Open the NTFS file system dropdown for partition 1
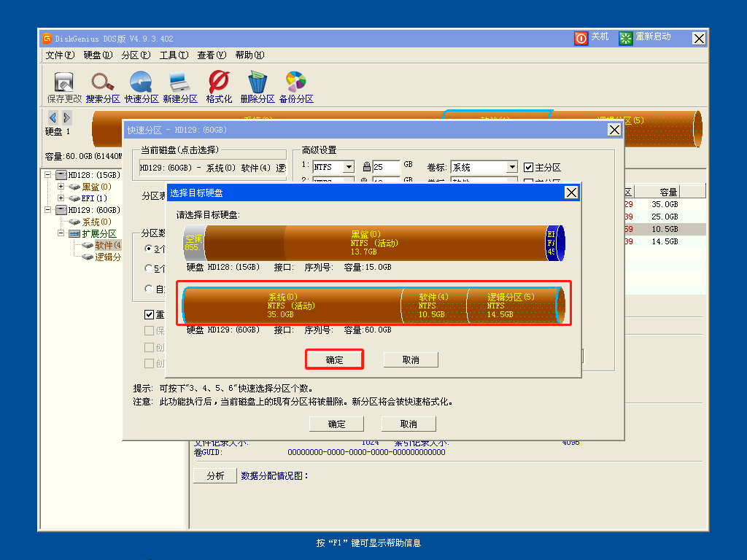 click(x=349, y=167)
